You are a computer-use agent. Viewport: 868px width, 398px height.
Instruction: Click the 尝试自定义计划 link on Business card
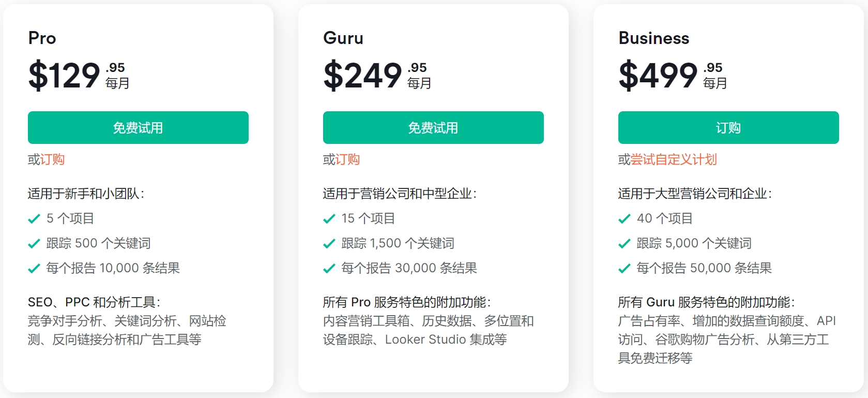673,160
